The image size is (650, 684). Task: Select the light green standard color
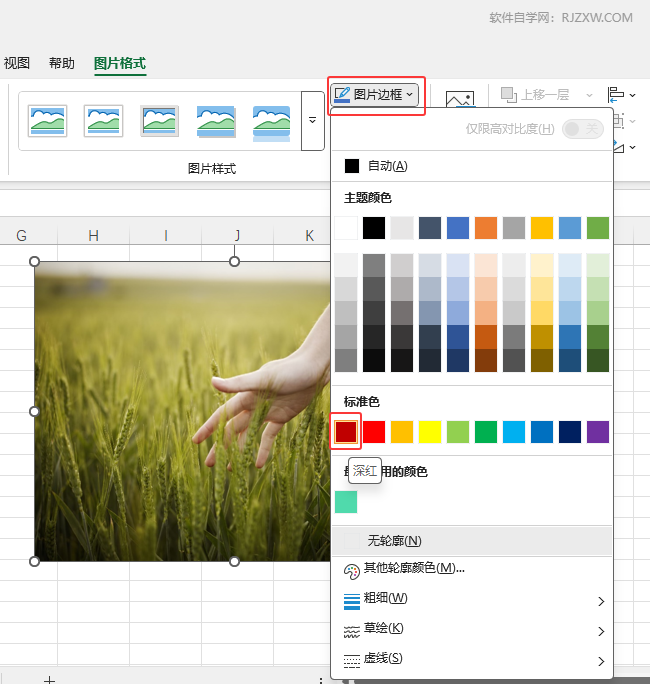[458, 432]
